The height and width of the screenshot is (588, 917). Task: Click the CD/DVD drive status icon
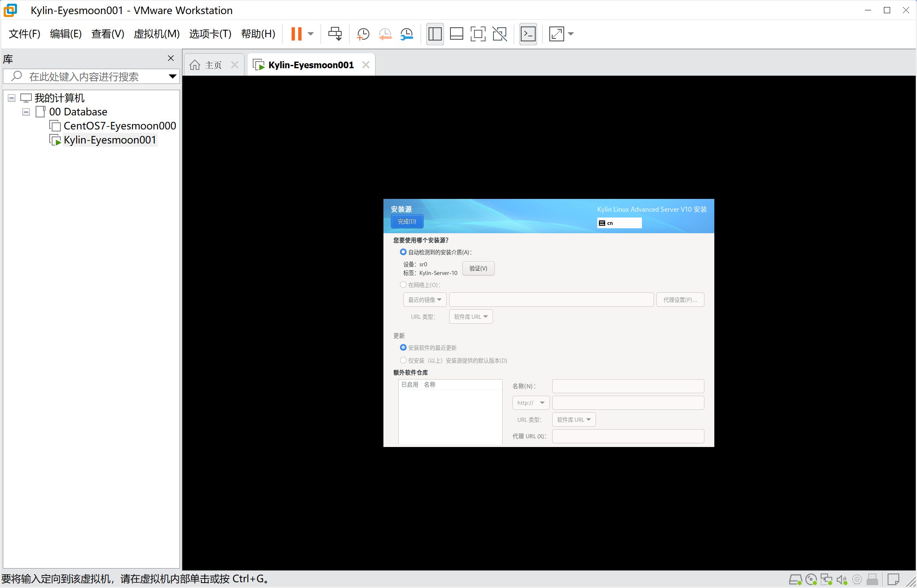tap(811, 580)
